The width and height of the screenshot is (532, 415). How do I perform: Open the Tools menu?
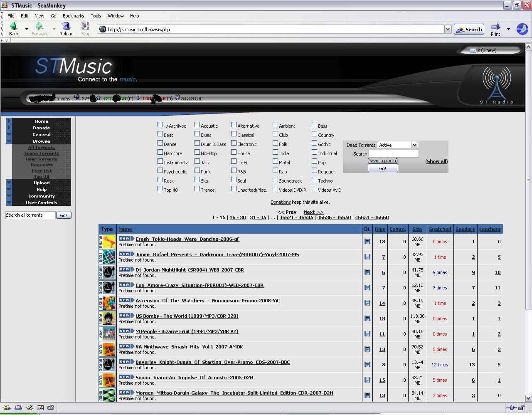(x=96, y=16)
